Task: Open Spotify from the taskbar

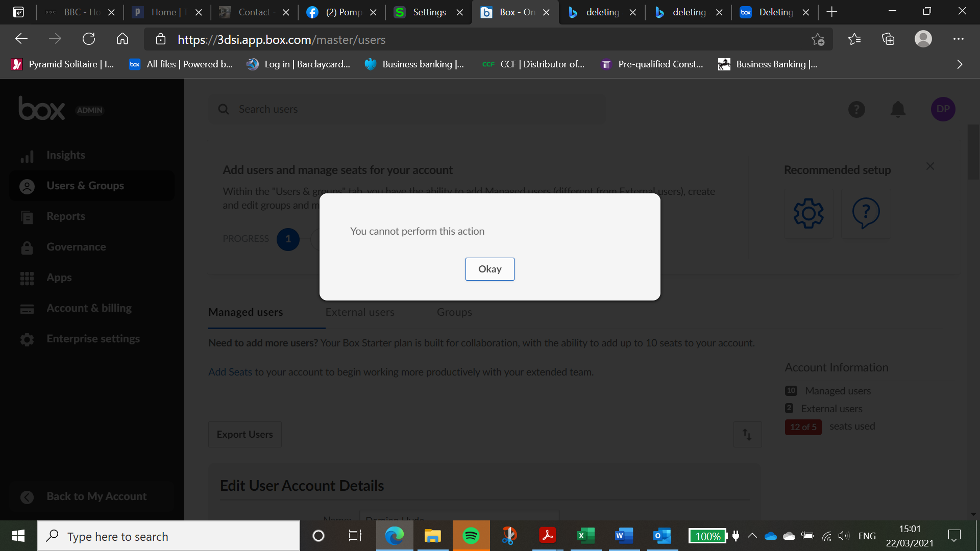Action: [x=471, y=536]
